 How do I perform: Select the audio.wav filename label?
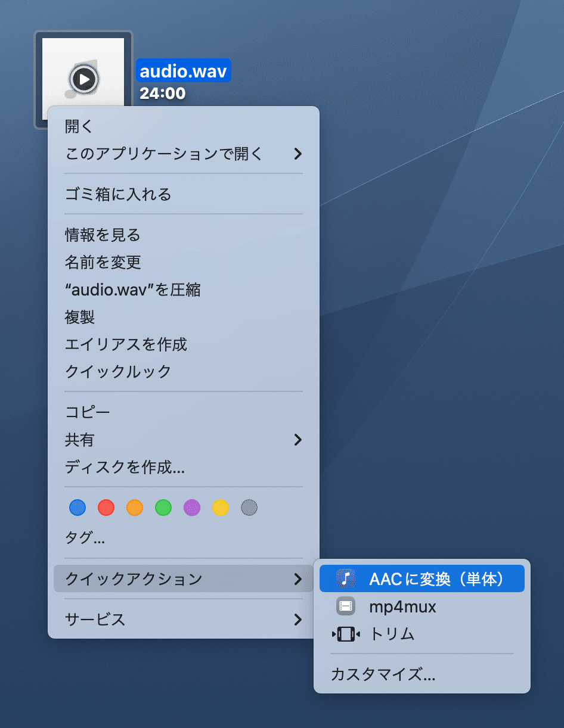184,71
